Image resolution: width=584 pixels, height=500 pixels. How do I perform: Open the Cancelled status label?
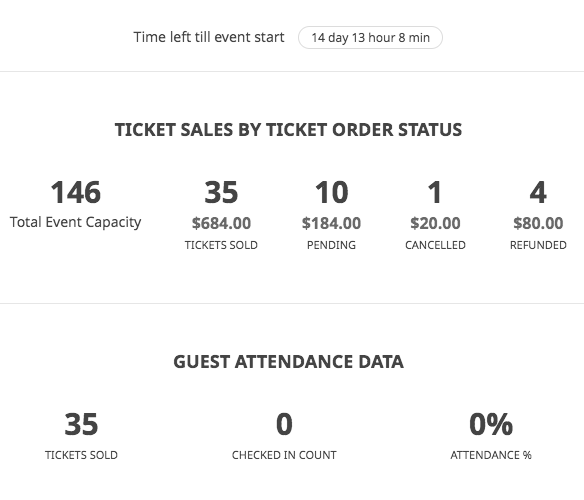(x=435, y=245)
